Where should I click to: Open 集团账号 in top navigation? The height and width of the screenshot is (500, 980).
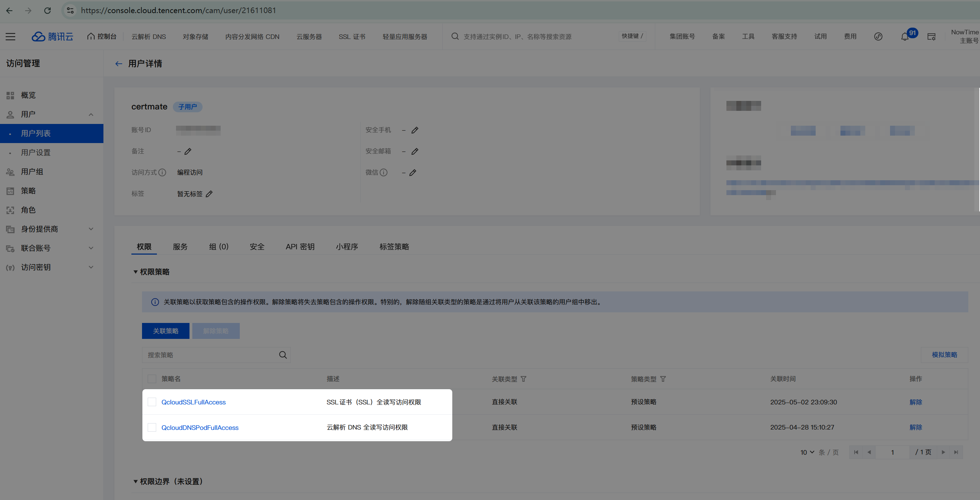coord(682,36)
